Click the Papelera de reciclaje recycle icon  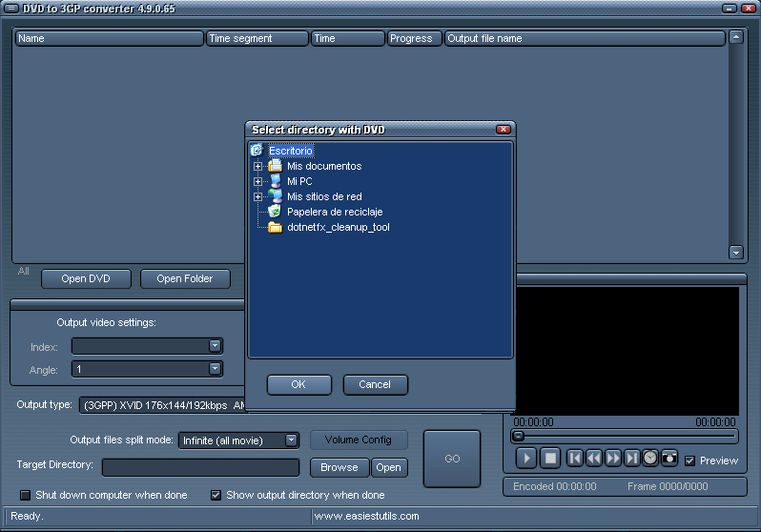coord(276,212)
